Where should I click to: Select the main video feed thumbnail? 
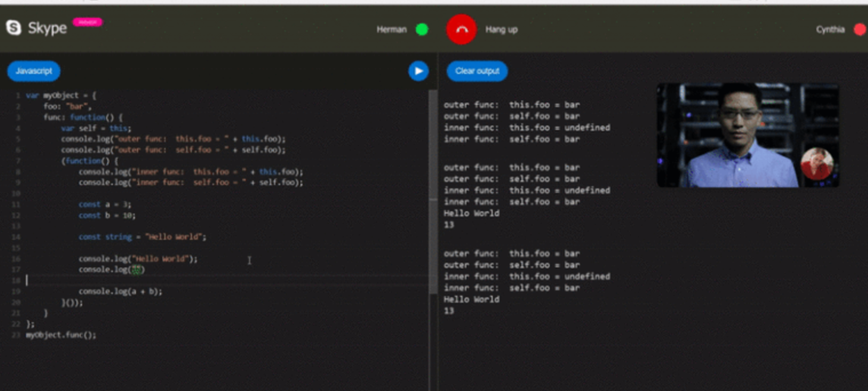(748, 135)
